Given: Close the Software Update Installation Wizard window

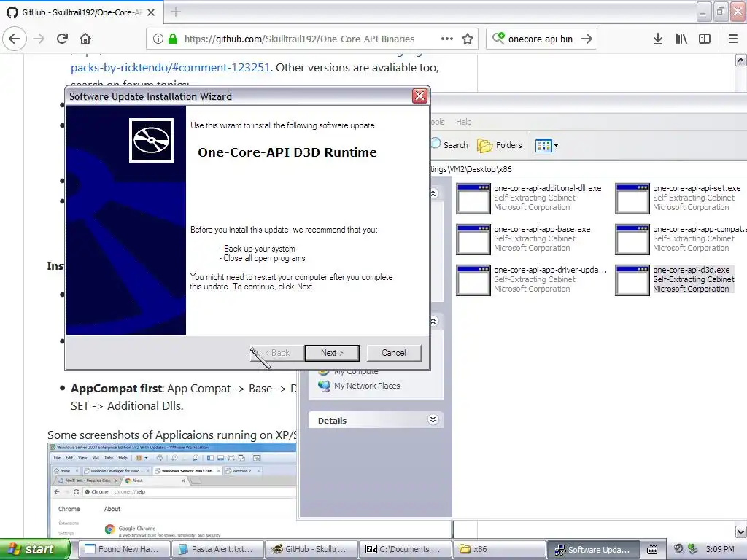Looking at the screenshot, I should (419, 96).
